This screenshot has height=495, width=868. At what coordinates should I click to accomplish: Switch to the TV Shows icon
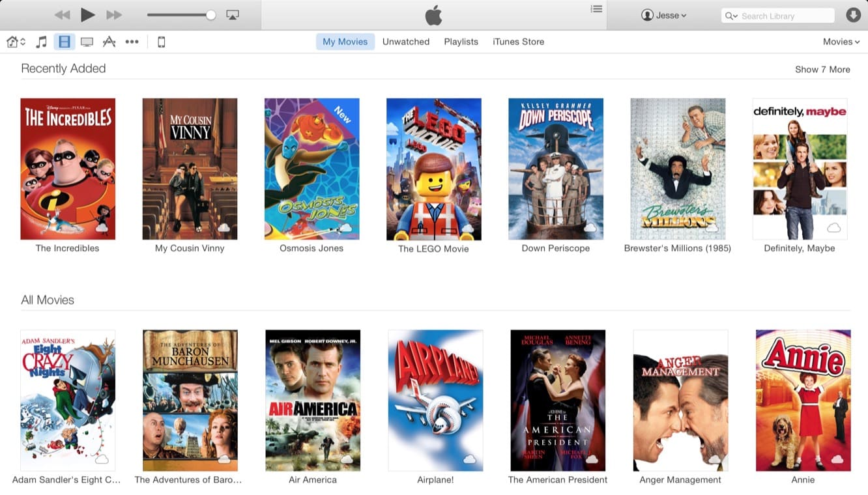point(87,42)
